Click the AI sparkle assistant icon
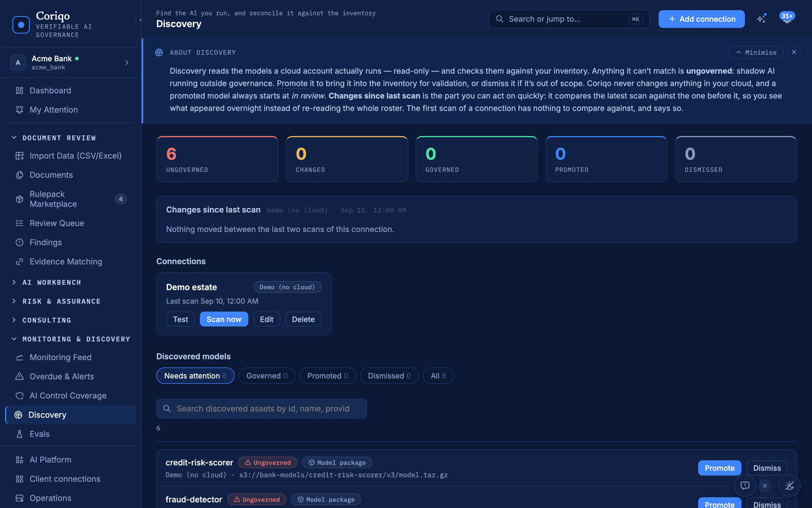The width and height of the screenshot is (812, 508). (x=761, y=19)
